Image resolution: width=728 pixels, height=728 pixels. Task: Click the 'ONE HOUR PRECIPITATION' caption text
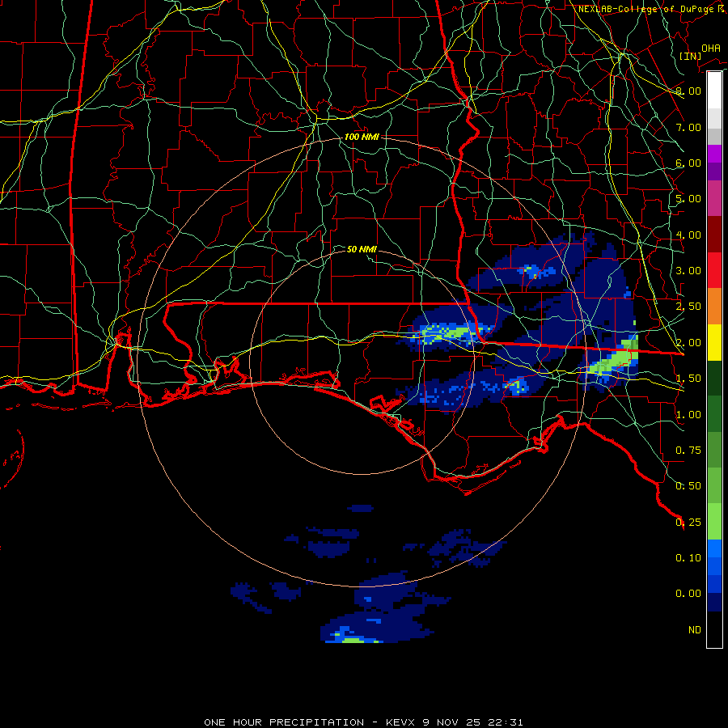click(x=284, y=722)
